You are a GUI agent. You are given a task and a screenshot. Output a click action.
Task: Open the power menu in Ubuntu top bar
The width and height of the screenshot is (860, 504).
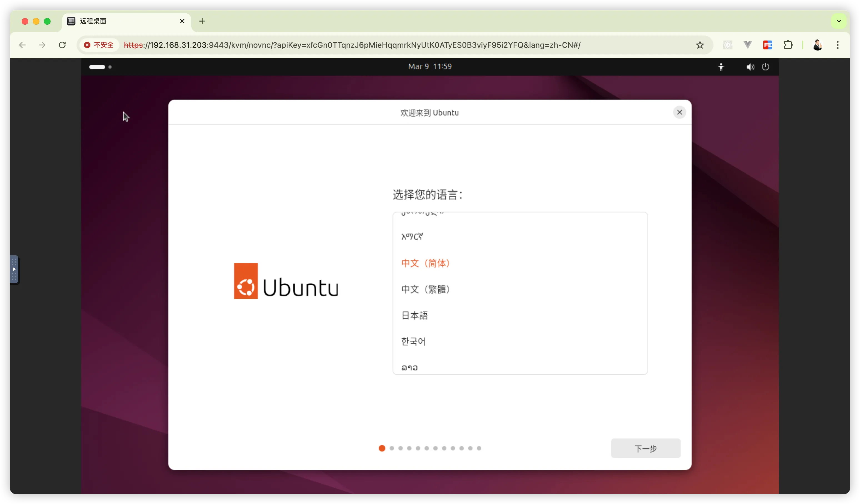(x=766, y=67)
